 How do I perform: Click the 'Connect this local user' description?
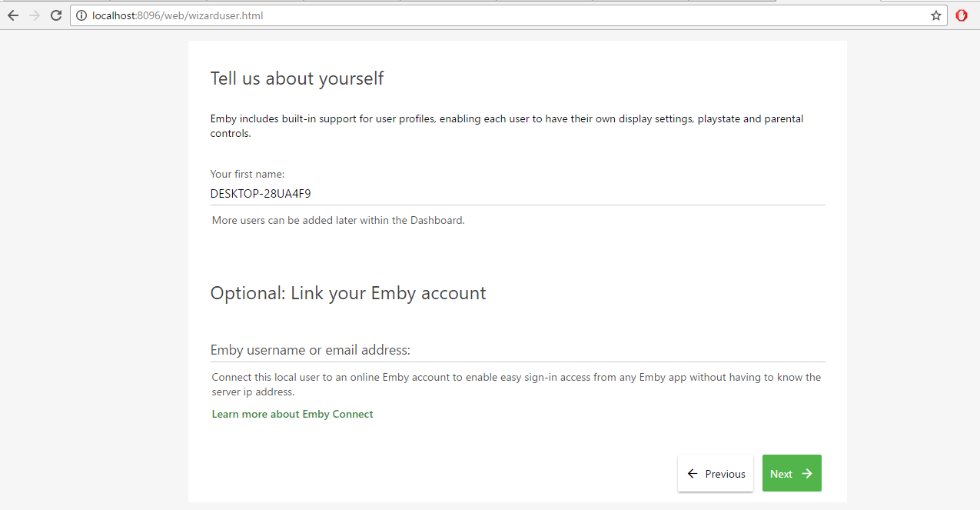pos(517,385)
